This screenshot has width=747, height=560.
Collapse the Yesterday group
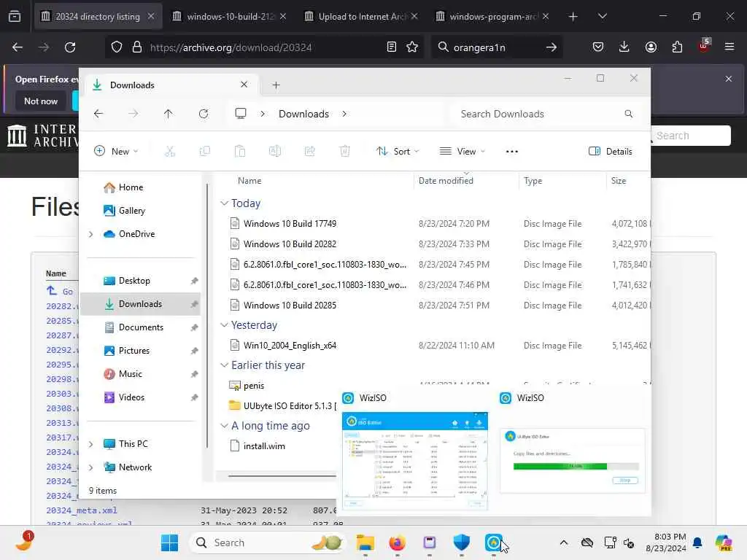pos(224,325)
